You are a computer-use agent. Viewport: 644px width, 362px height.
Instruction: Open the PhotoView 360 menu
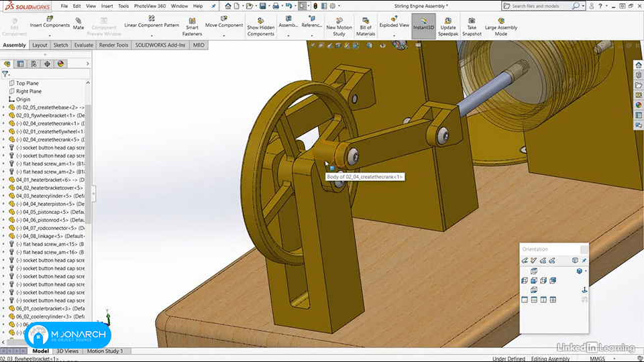click(150, 6)
